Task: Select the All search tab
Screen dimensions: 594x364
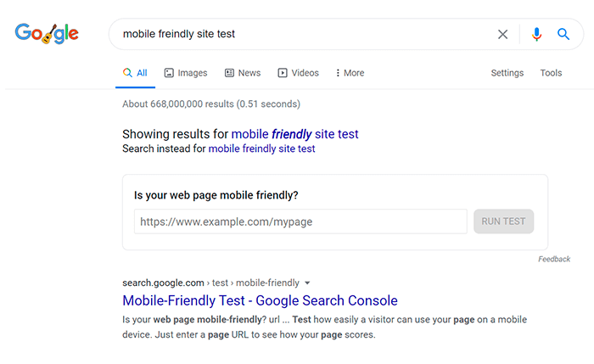Action: coord(135,73)
